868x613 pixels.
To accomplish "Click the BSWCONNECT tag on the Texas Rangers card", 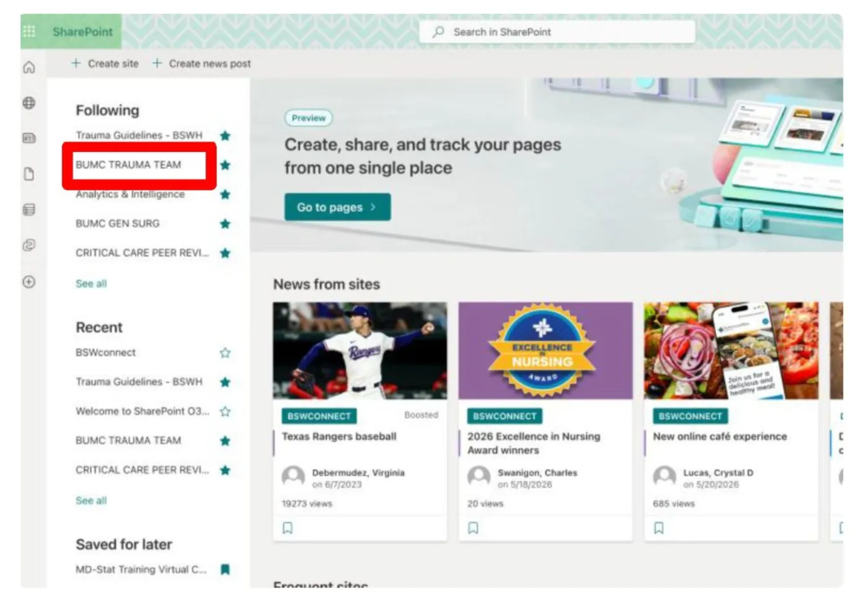I will point(319,416).
